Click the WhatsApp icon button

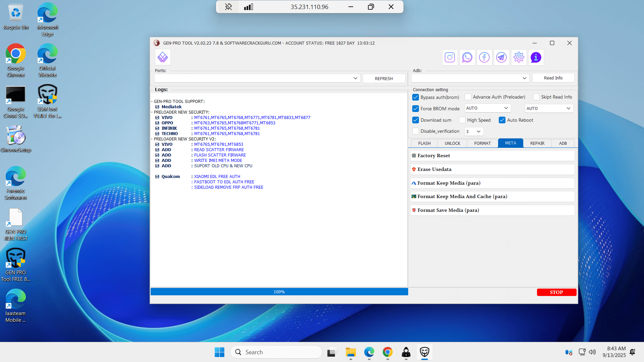tap(467, 57)
